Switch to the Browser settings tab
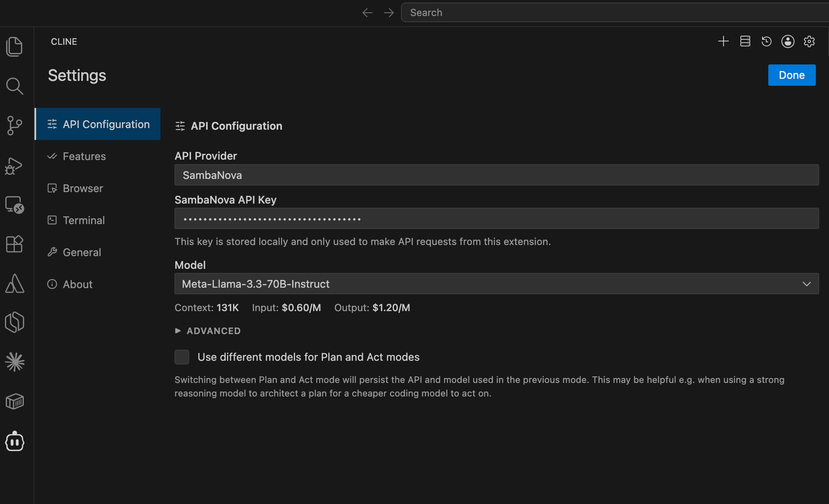This screenshot has width=829, height=504. 98,188
